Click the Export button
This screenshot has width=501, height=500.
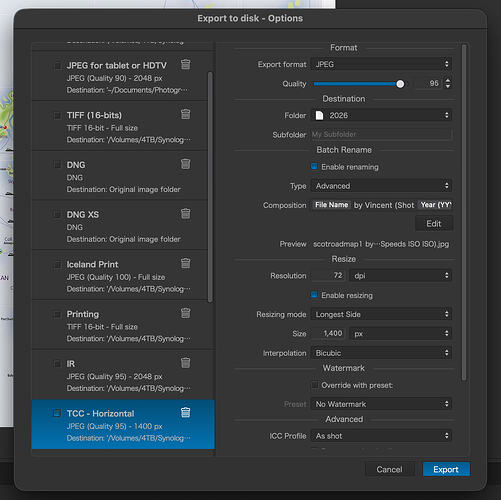tap(446, 469)
